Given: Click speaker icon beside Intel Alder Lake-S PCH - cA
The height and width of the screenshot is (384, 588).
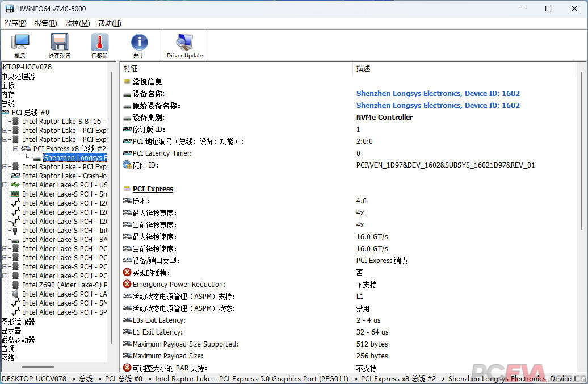Looking at the screenshot, I should [15, 294].
